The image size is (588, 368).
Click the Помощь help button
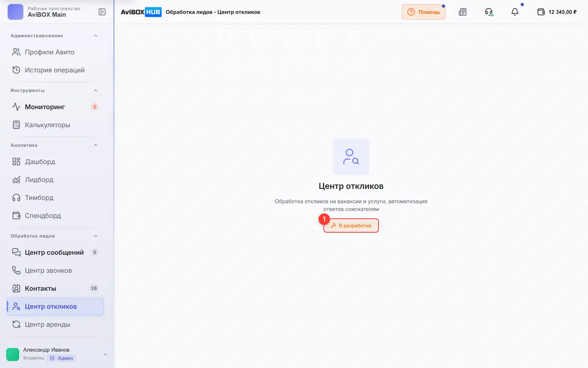(423, 12)
